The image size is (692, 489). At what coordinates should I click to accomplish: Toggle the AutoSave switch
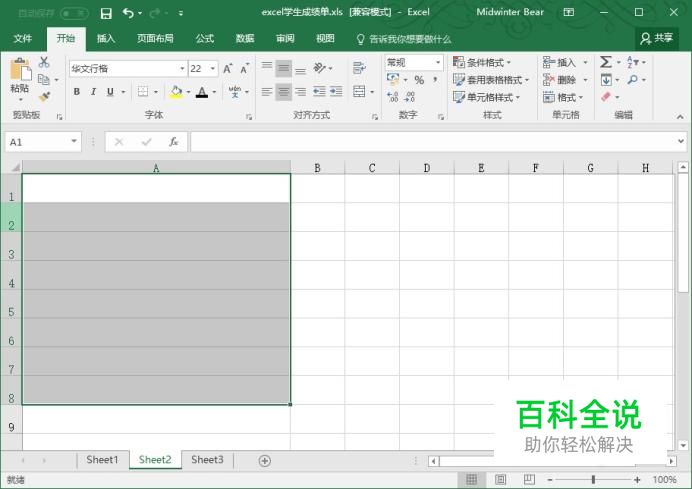pyautogui.click(x=74, y=13)
